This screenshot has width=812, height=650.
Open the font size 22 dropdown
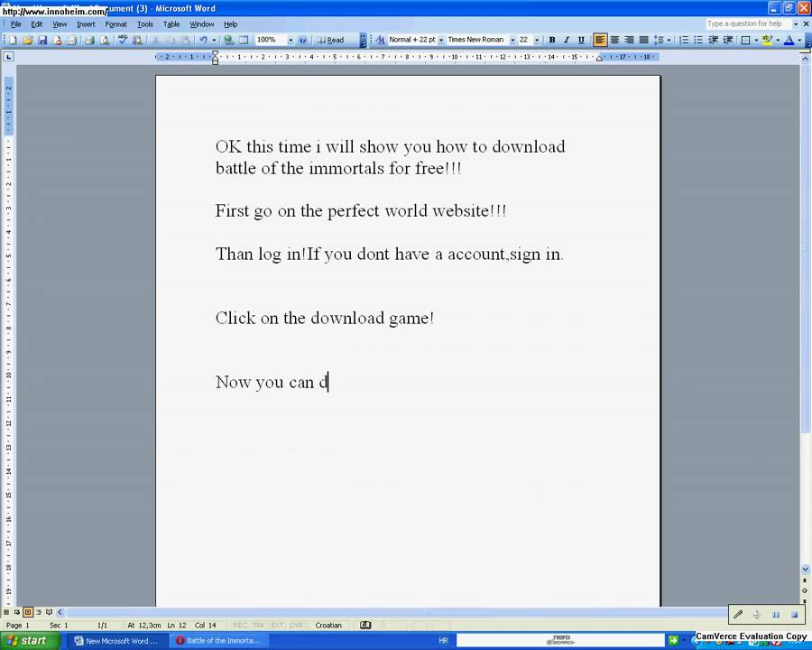(x=537, y=40)
